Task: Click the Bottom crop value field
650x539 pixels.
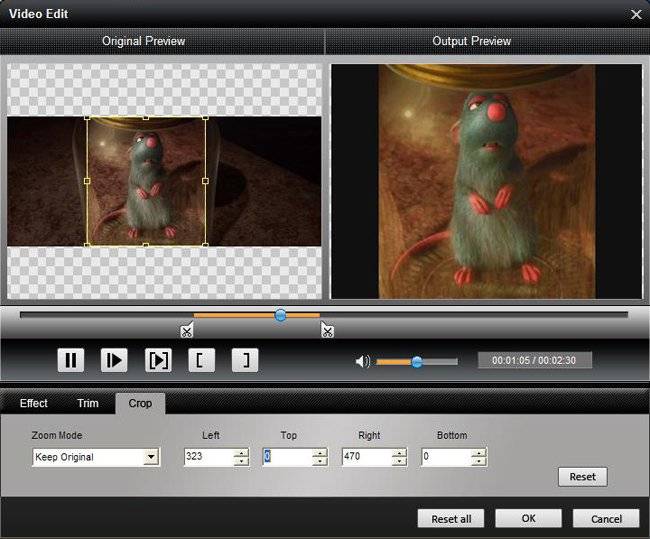Action: 446,457
